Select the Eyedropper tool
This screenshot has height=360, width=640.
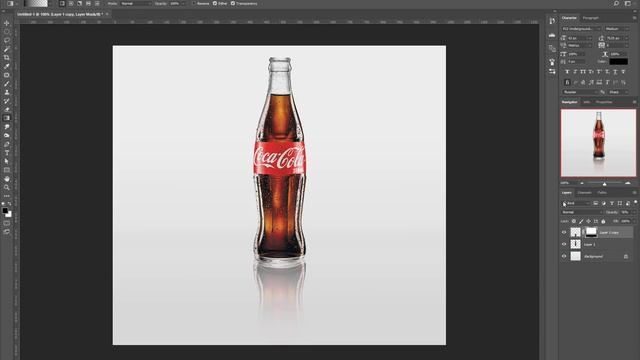pos(7,66)
